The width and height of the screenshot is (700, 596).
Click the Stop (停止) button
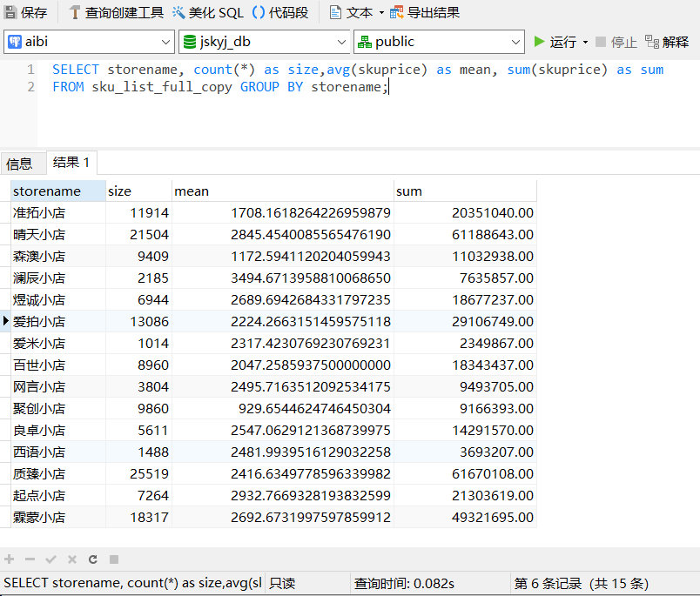click(x=617, y=42)
